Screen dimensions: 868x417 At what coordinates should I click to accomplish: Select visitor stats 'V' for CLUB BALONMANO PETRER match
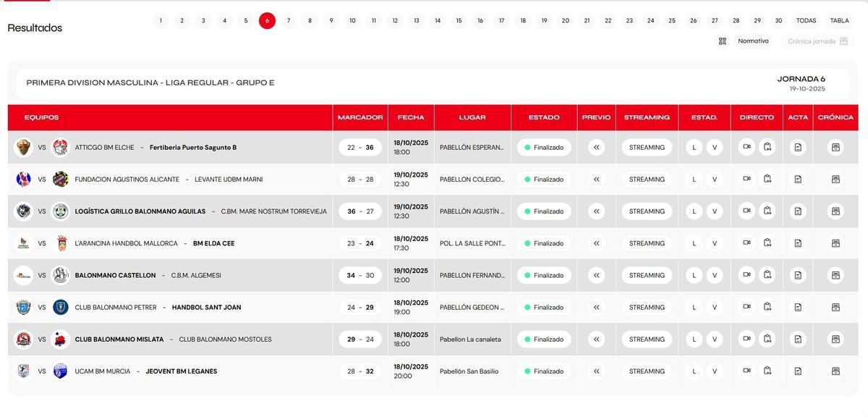(x=715, y=307)
